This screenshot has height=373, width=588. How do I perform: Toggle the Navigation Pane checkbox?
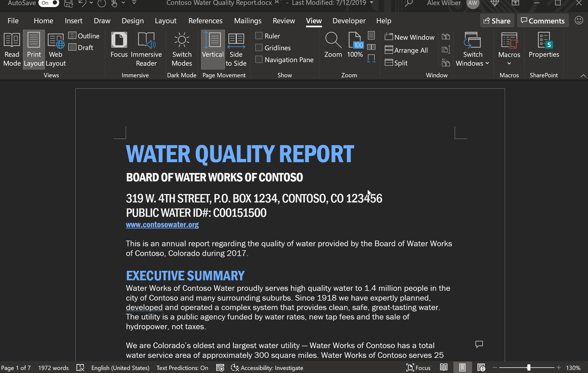coord(259,59)
